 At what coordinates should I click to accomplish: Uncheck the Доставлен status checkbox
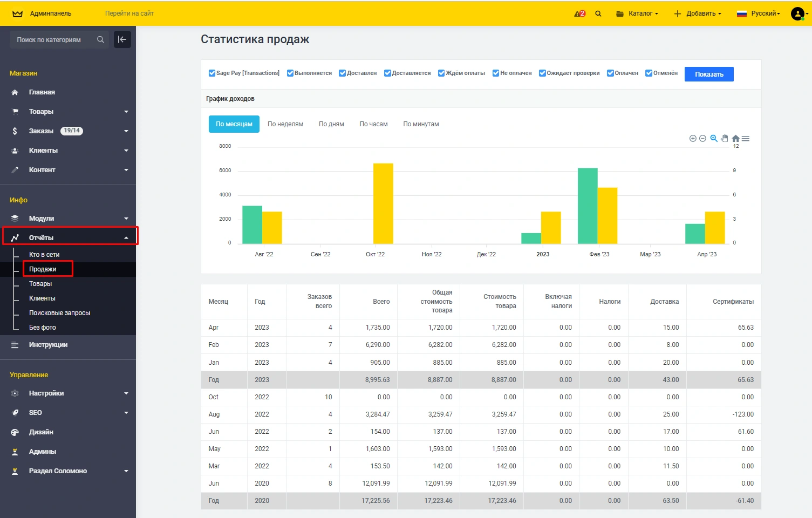(342, 73)
